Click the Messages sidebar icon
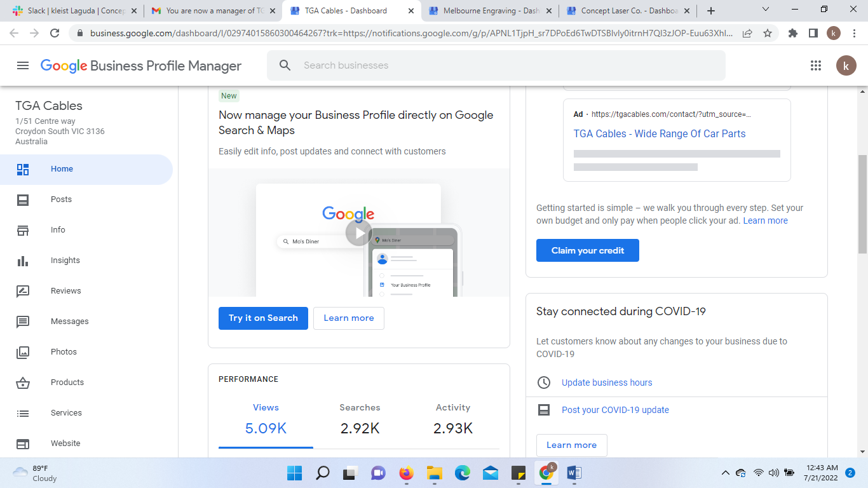 point(23,322)
